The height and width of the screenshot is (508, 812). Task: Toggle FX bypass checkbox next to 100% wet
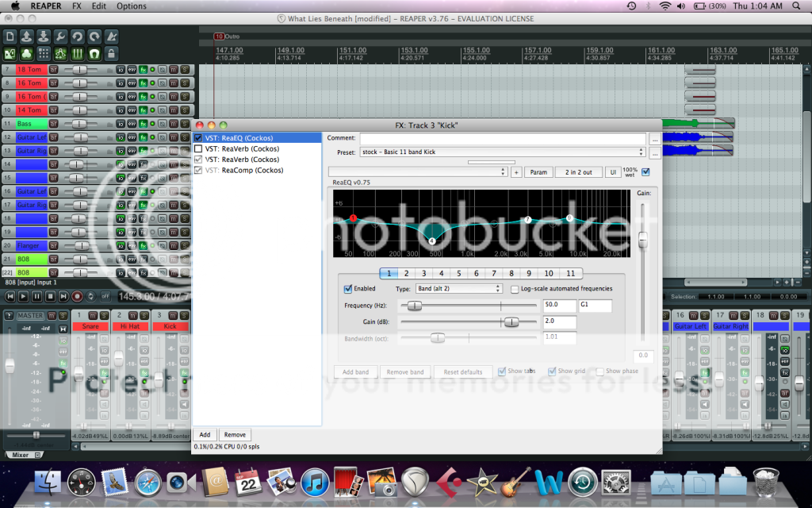click(x=645, y=172)
